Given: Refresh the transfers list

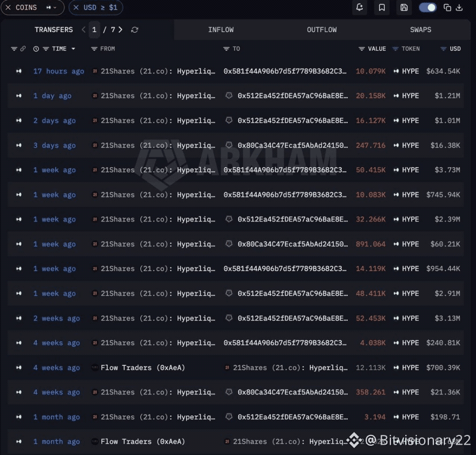Looking at the screenshot, I should tap(135, 30).
